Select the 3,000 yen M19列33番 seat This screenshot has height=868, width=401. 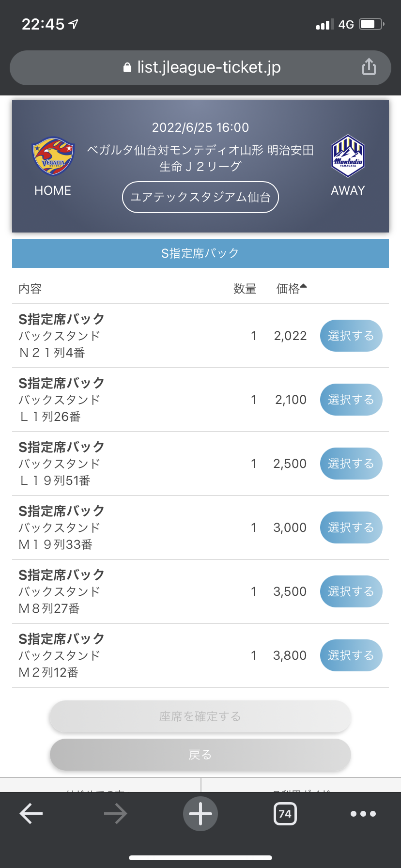[x=351, y=527]
